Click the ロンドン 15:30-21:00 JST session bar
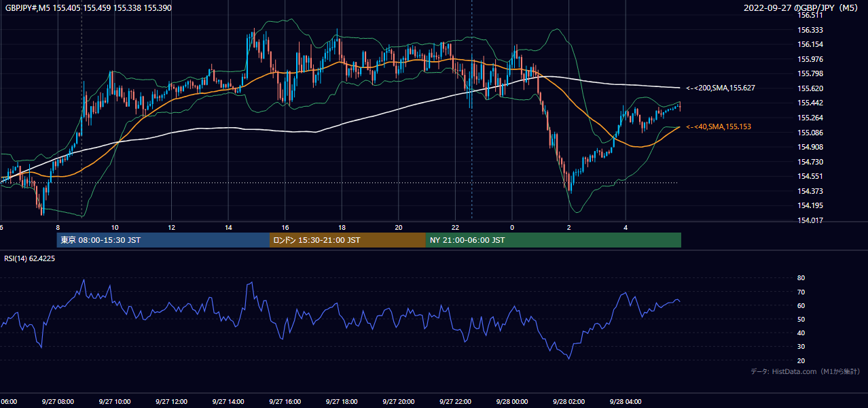 coord(348,240)
